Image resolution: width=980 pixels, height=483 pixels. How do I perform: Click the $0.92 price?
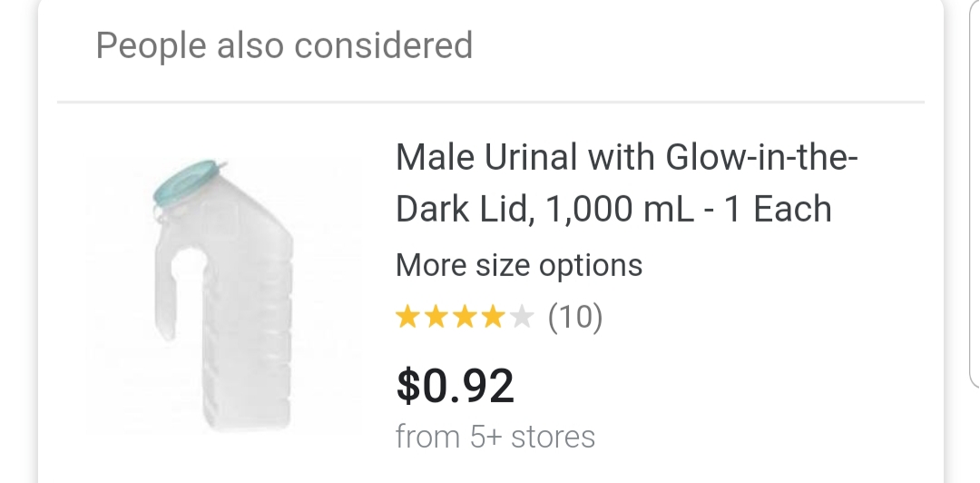pos(456,385)
